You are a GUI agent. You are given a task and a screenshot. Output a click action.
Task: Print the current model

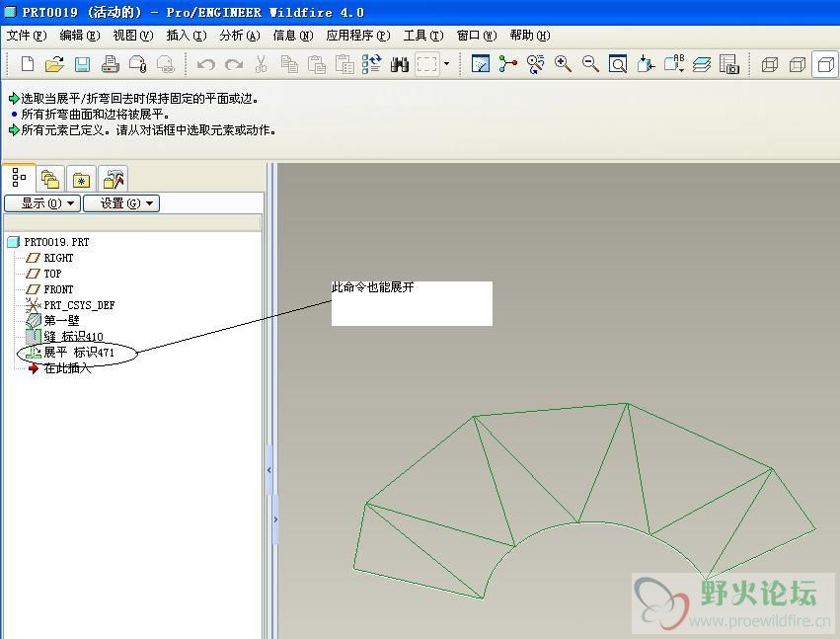point(110,64)
